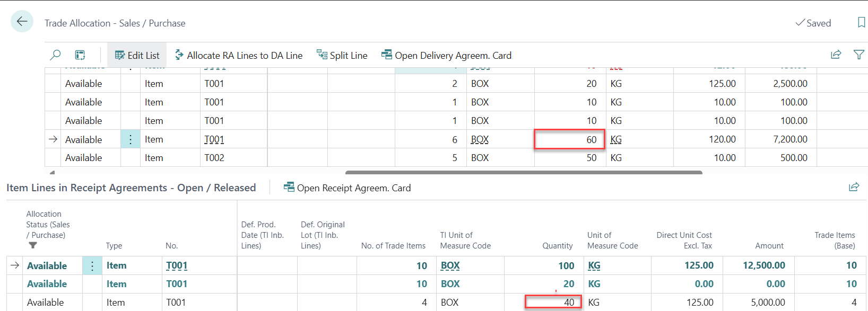Toggle Edit List mode
Image resolution: width=868 pixels, height=311 pixels.
(137, 55)
